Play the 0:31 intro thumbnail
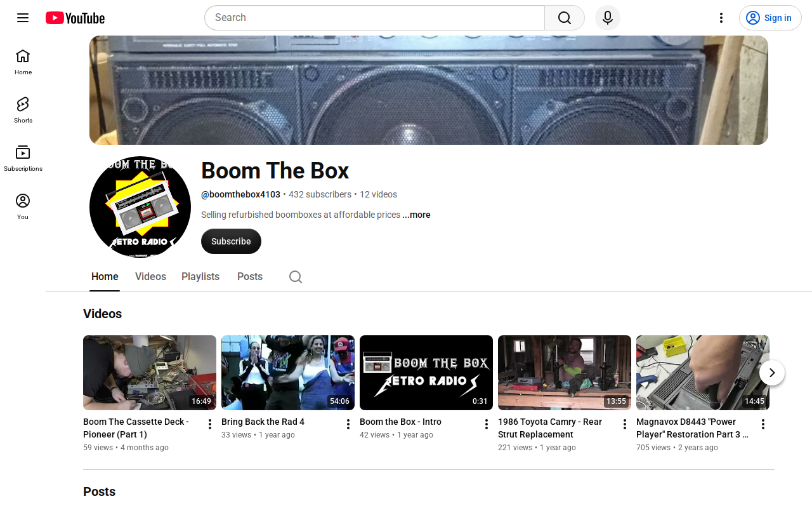This screenshot has width=812, height=508. pyautogui.click(x=426, y=373)
